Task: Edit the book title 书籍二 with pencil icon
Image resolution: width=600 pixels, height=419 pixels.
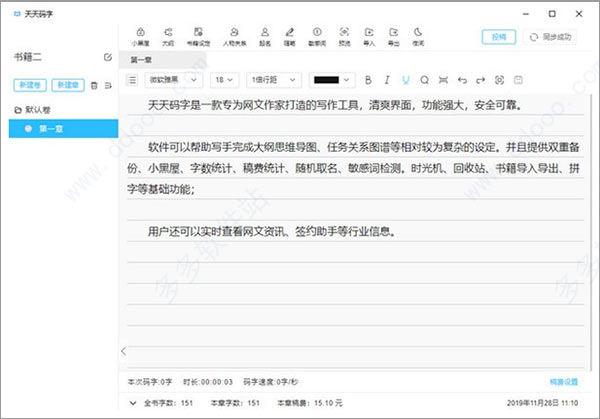Action: (x=108, y=57)
